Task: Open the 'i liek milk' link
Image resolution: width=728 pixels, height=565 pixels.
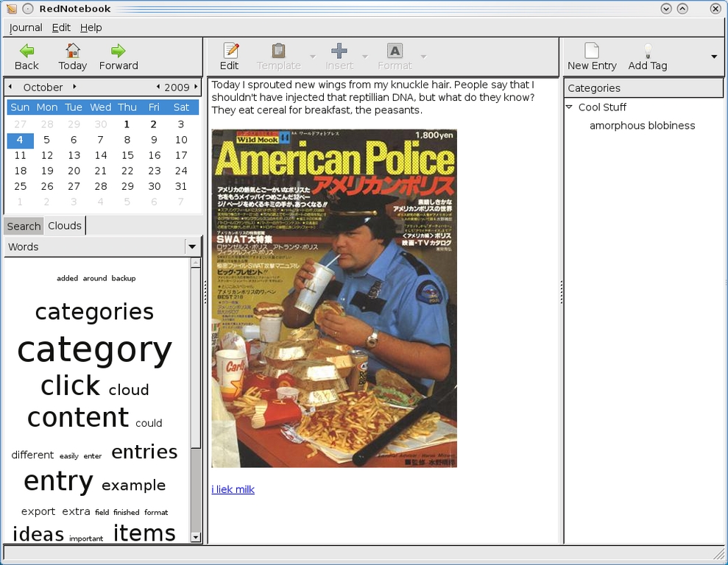Action: coord(233,489)
